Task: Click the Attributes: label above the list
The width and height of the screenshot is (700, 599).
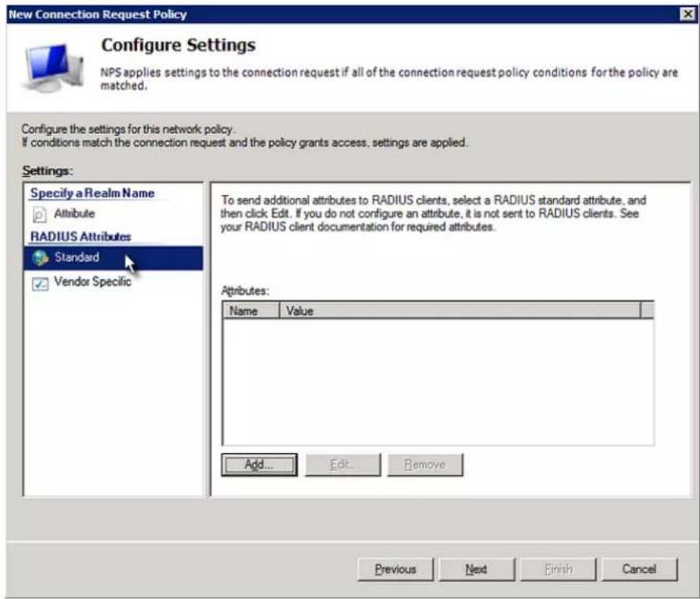Action: [245, 291]
